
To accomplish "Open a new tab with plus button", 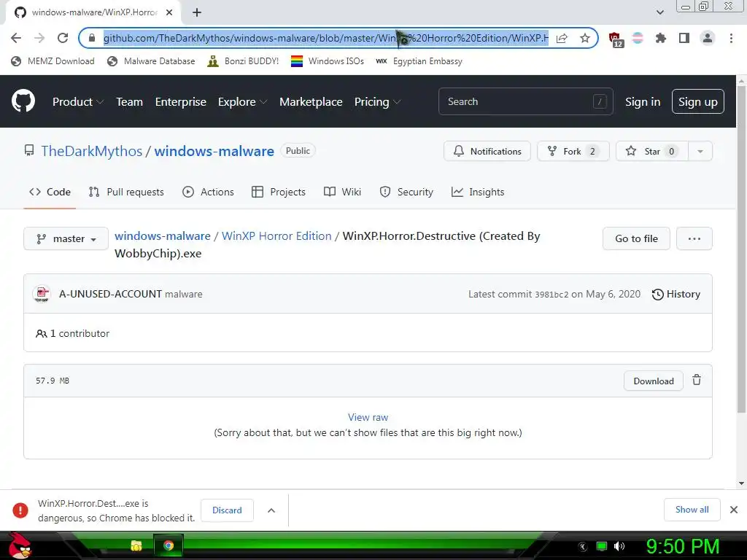I will (x=197, y=12).
